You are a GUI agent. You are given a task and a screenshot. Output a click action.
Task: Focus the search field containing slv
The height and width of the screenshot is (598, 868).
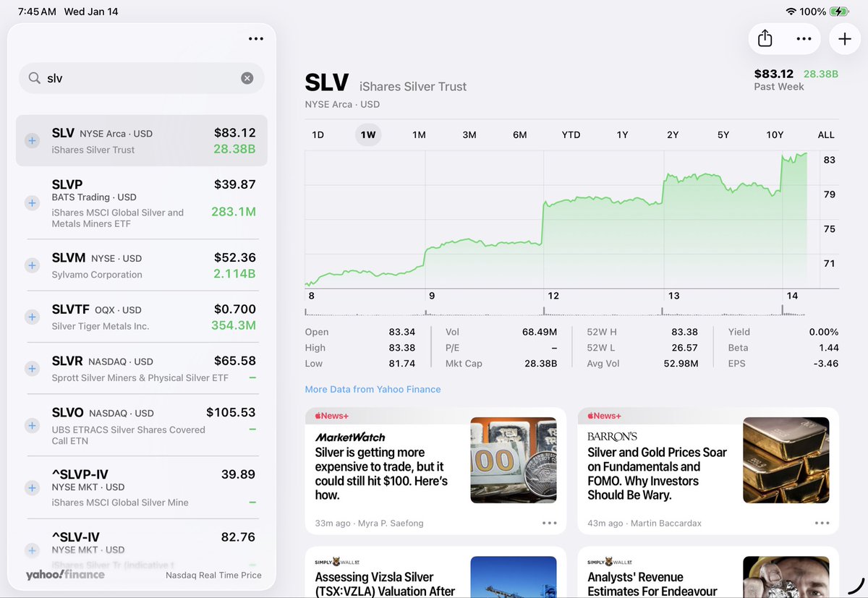142,78
